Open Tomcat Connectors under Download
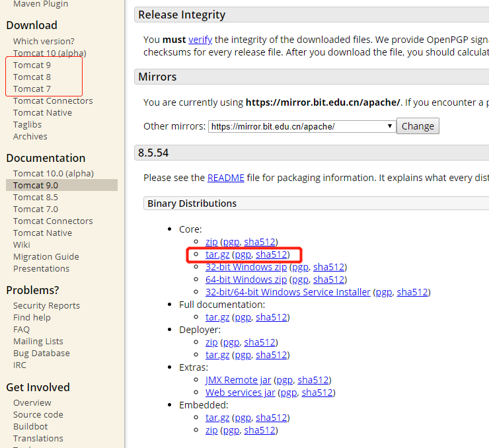489x448 pixels. coord(53,100)
